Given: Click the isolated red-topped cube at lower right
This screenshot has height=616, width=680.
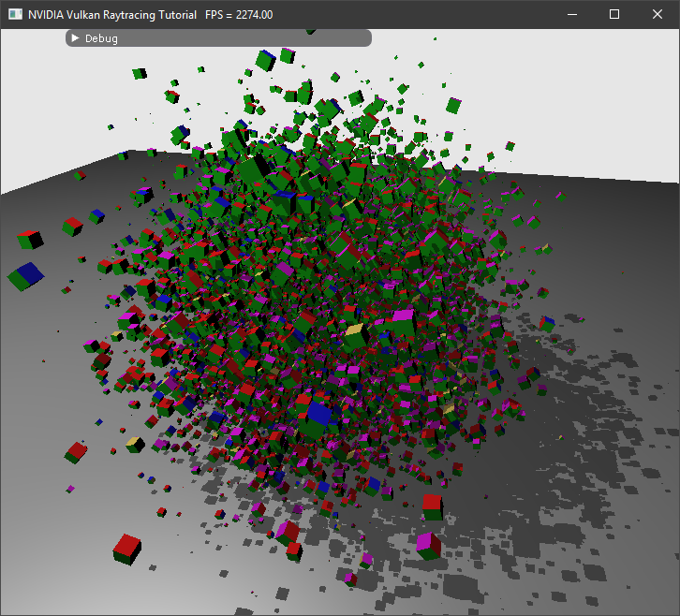Looking at the screenshot, I should [x=431, y=506].
